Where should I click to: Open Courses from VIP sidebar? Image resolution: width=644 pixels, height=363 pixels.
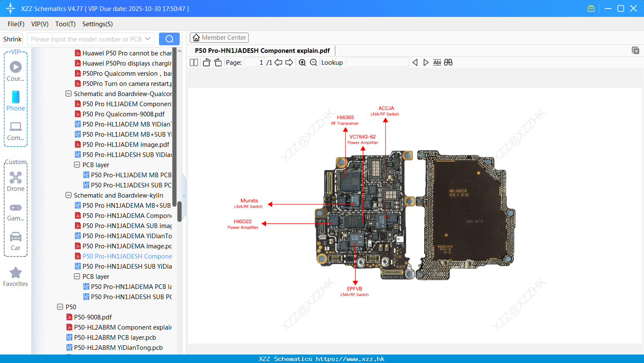(x=16, y=71)
